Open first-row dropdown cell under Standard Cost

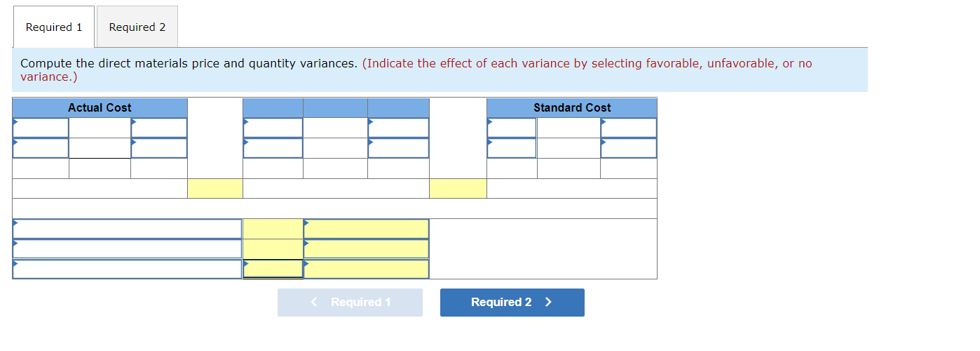512,128
